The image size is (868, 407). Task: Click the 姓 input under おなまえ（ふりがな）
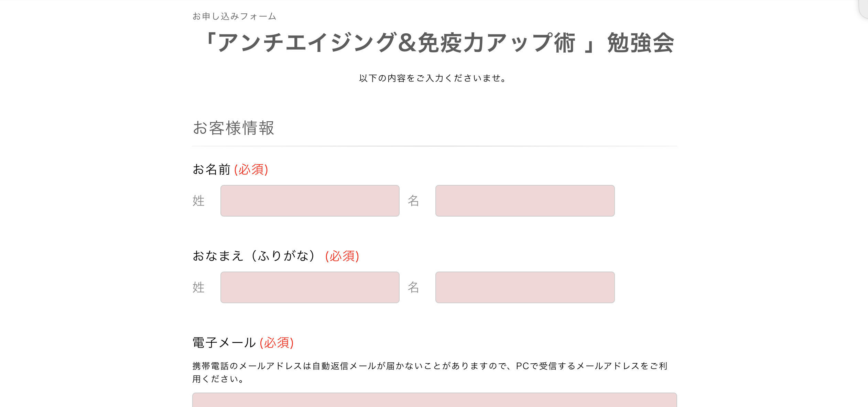[x=309, y=287]
